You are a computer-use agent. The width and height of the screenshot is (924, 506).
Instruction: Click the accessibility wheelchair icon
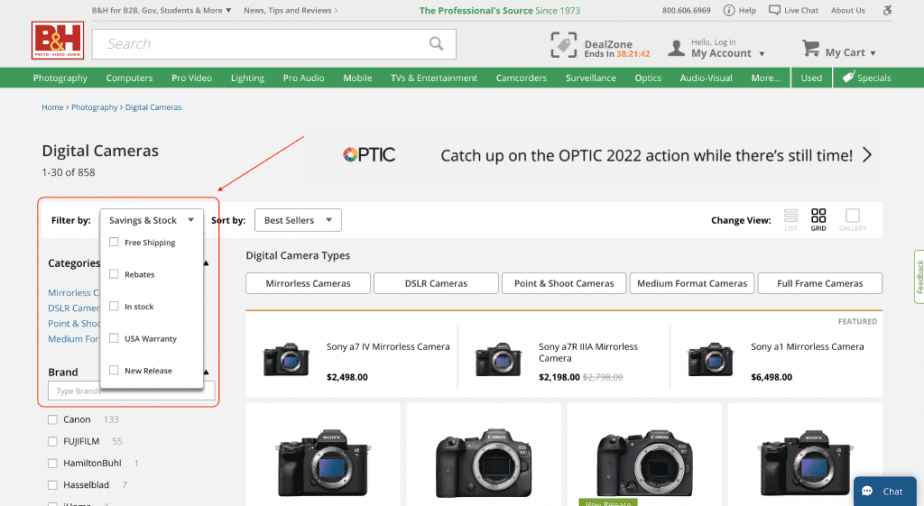pyautogui.click(x=887, y=10)
